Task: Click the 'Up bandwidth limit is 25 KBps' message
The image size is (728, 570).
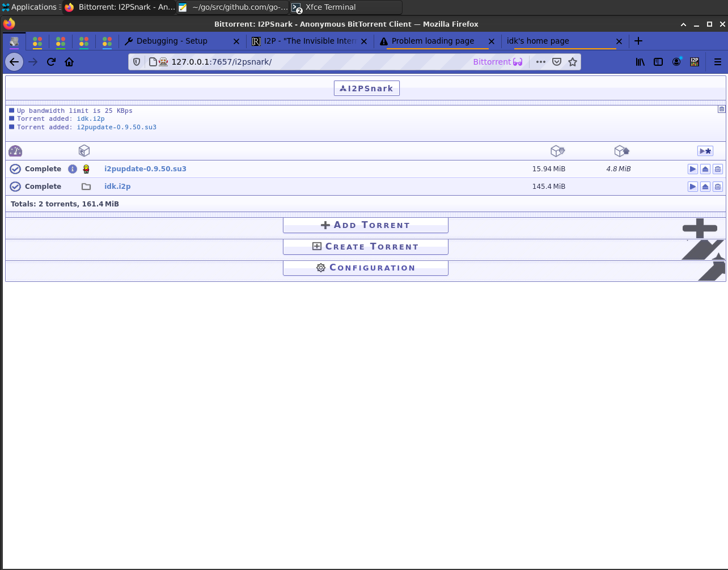Action: coord(74,111)
